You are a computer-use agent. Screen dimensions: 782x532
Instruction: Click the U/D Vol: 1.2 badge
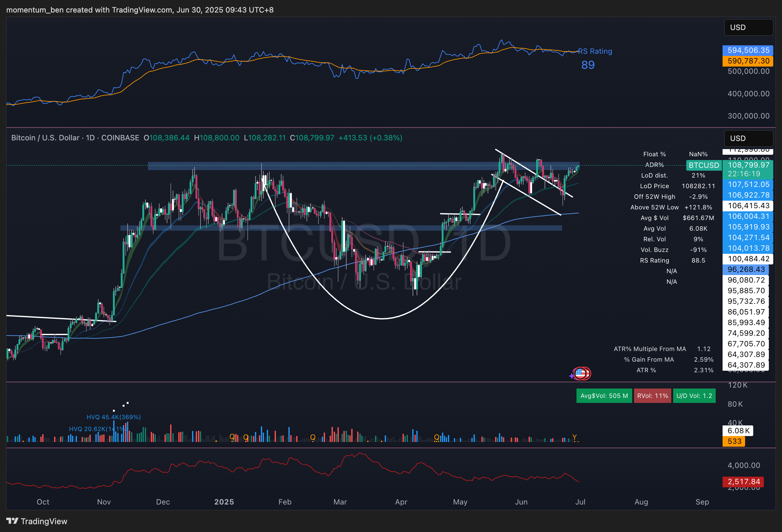[694, 395]
